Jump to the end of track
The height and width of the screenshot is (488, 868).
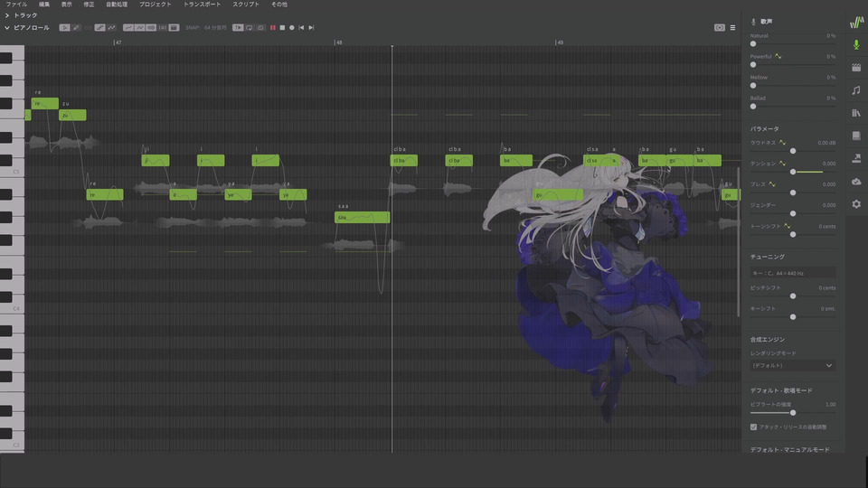[x=311, y=28]
